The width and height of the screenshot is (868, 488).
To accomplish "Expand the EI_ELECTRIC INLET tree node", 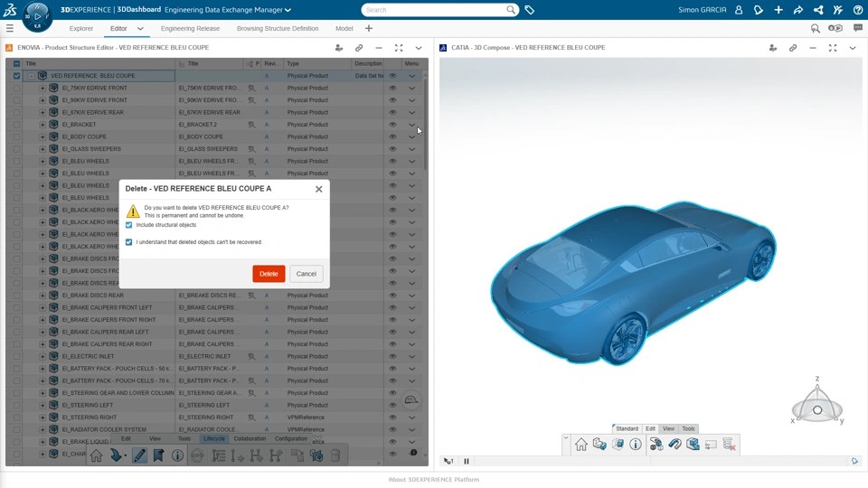I will click(42, 356).
